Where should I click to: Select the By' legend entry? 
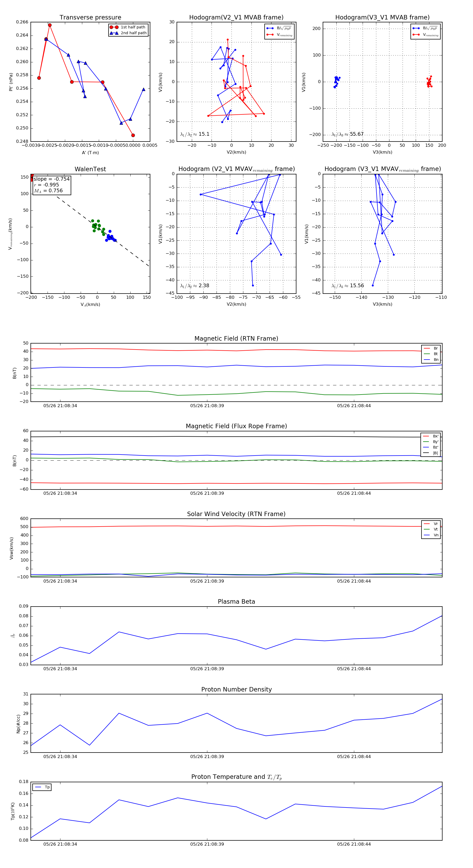(x=431, y=442)
